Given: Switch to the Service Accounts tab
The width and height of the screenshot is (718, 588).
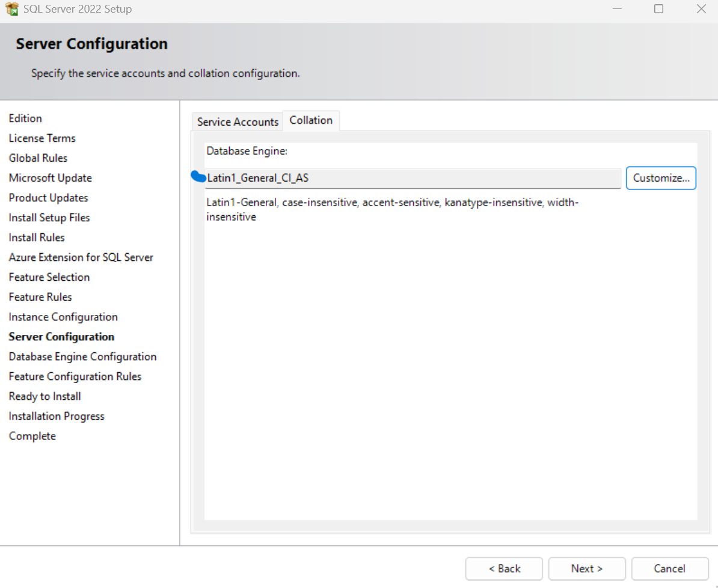Looking at the screenshot, I should tap(237, 121).
